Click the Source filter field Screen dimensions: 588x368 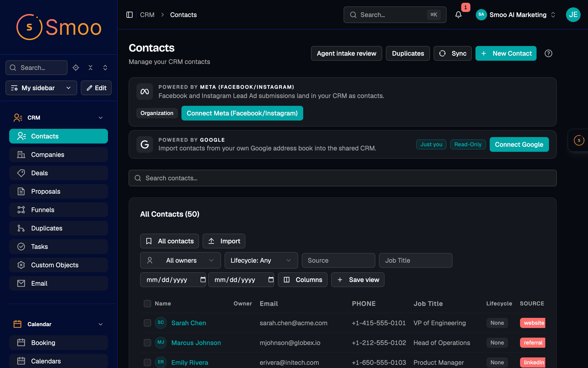click(x=338, y=260)
